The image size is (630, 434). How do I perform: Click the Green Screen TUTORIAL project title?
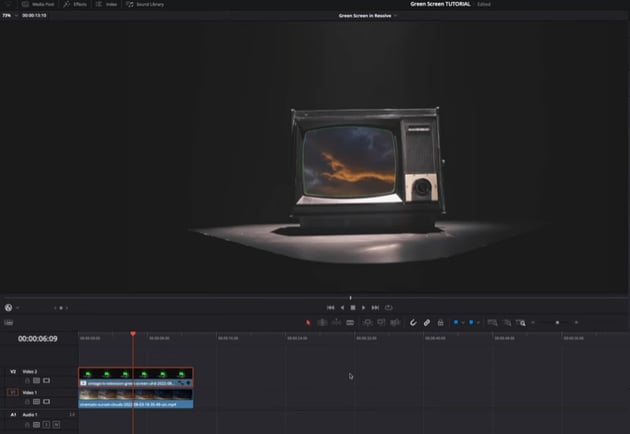[x=440, y=4]
